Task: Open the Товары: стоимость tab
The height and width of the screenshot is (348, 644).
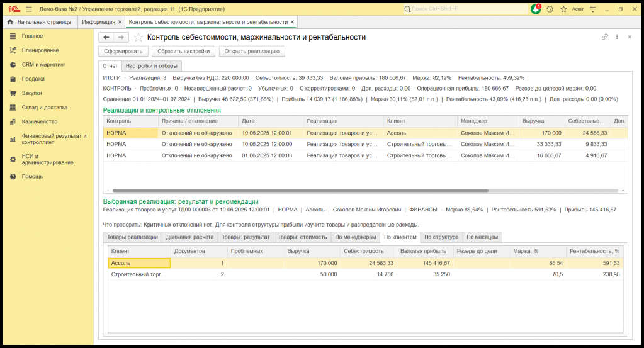Action: (302, 237)
